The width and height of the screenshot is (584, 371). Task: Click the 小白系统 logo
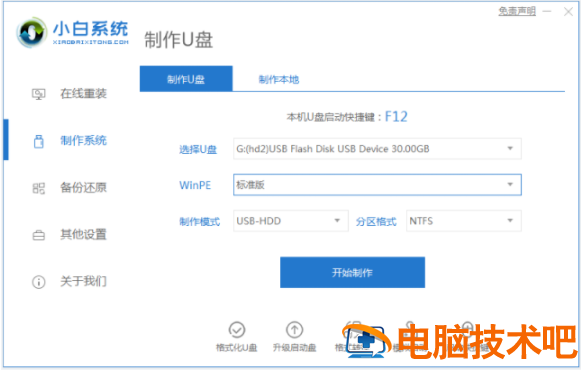point(73,33)
